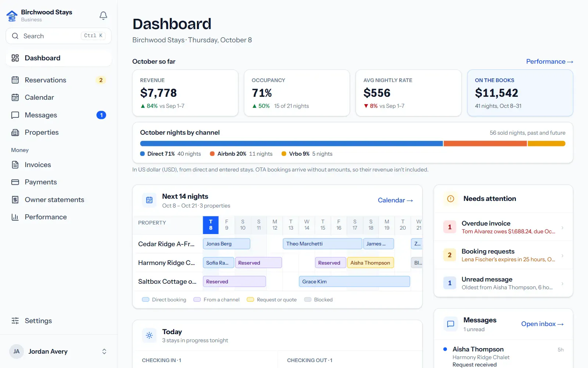This screenshot has width=588, height=368.
Task: Click the Properties building icon
Action: pos(15,132)
